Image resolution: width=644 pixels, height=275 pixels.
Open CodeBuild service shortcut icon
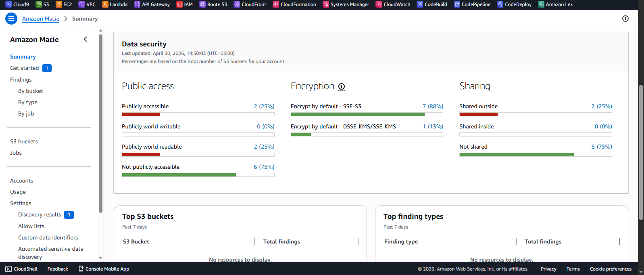coord(420,4)
